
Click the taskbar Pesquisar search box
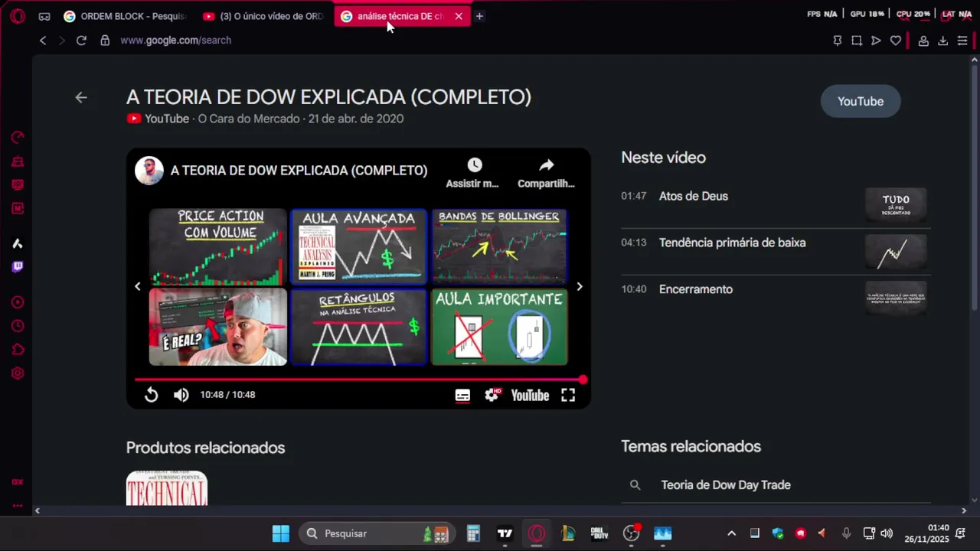pyautogui.click(x=377, y=533)
